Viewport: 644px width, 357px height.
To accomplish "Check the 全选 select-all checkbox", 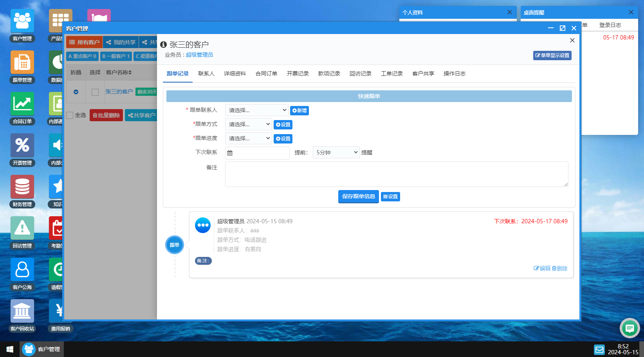I will (x=70, y=115).
